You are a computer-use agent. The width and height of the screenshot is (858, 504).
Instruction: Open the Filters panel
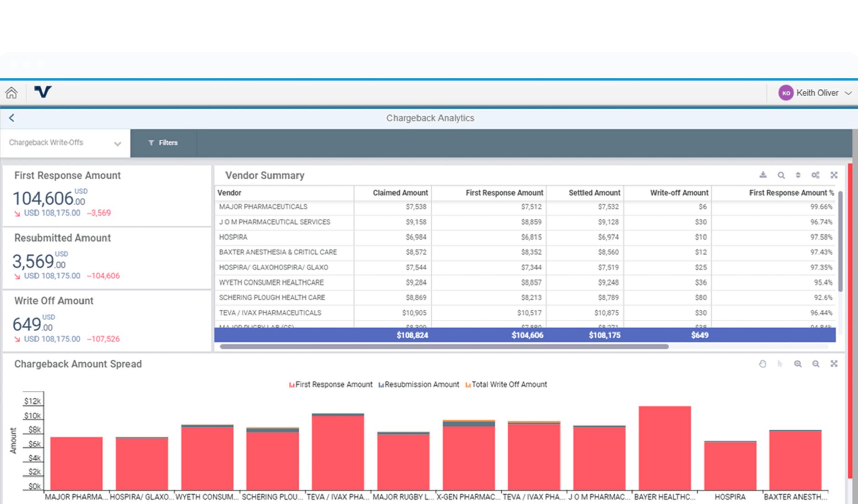(x=163, y=143)
